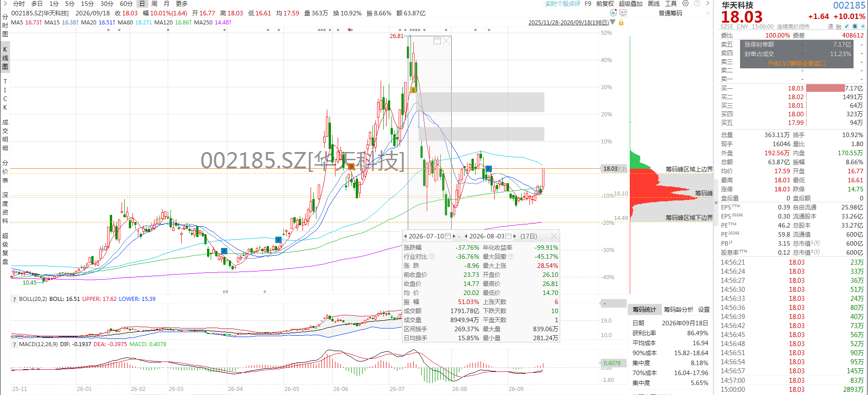Switch to 分时 intraday view
The height and width of the screenshot is (395, 868).
click(x=19, y=4)
